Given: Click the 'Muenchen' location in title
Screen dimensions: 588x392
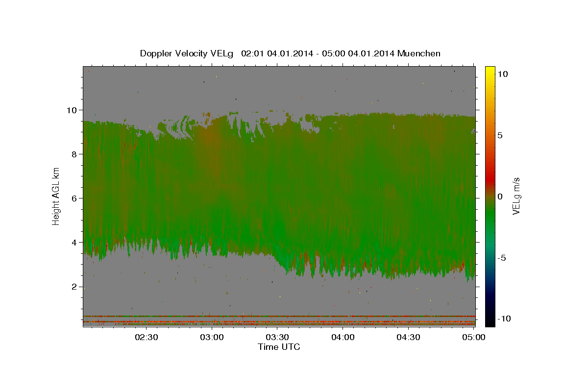Looking at the screenshot, I should click(419, 53).
